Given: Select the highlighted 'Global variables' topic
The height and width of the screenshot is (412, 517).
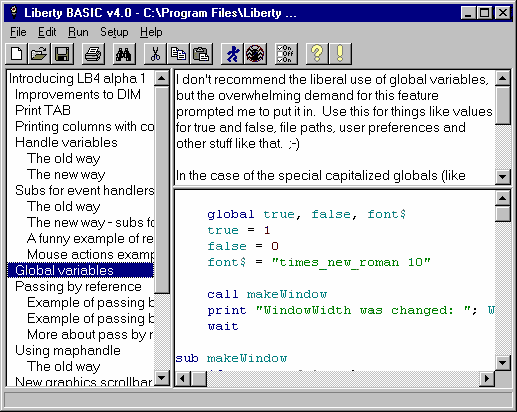Looking at the screenshot, I should [80, 270].
